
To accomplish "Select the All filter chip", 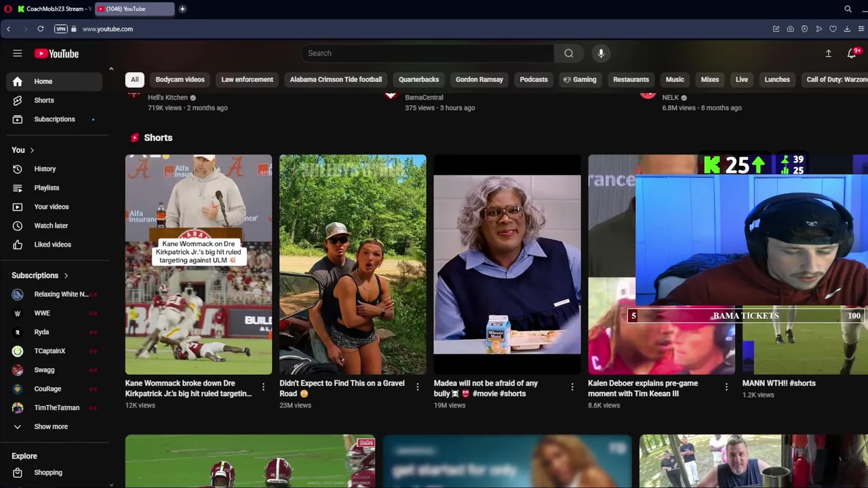I will (134, 79).
